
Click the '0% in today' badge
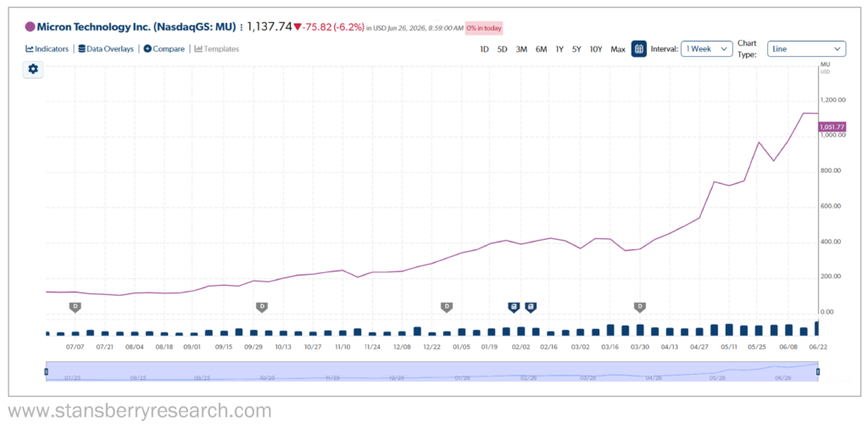tap(484, 28)
